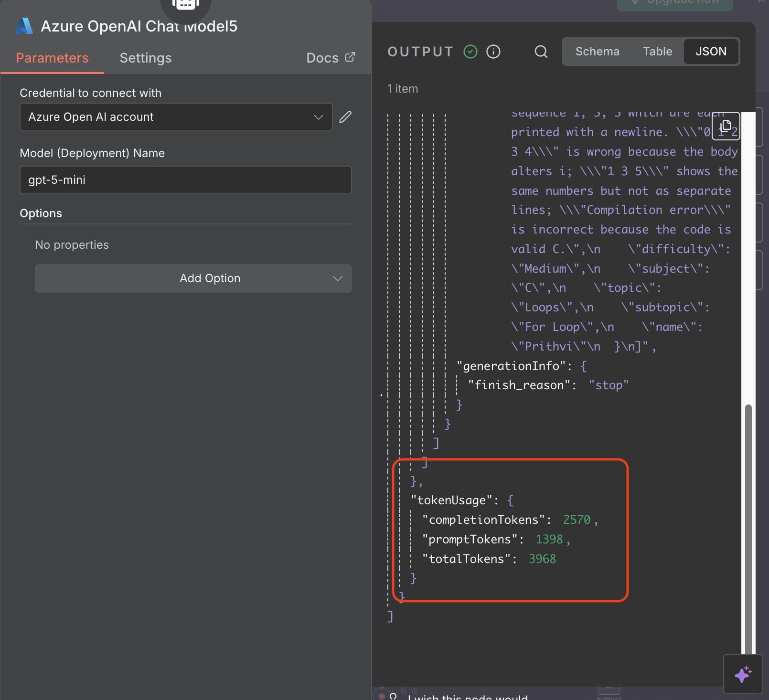This screenshot has height=700, width=769.
Task: Open the Add Option dropdown
Action: pyautogui.click(x=193, y=278)
